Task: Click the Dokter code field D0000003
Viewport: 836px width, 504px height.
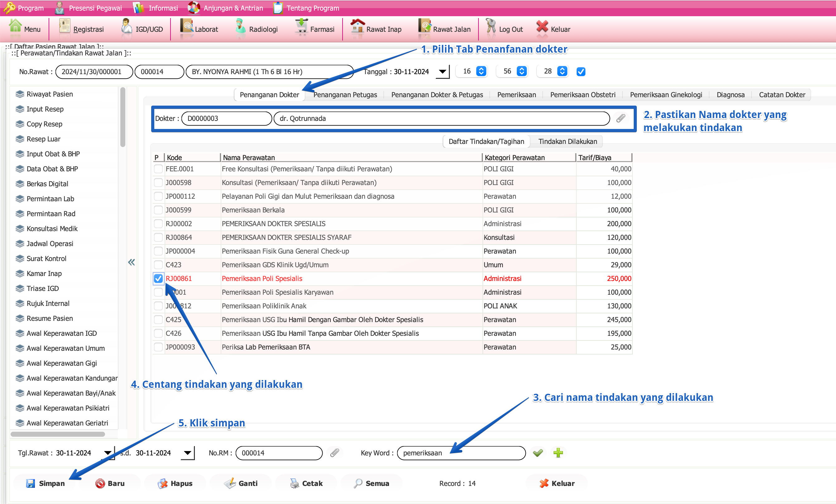Action: click(x=227, y=119)
